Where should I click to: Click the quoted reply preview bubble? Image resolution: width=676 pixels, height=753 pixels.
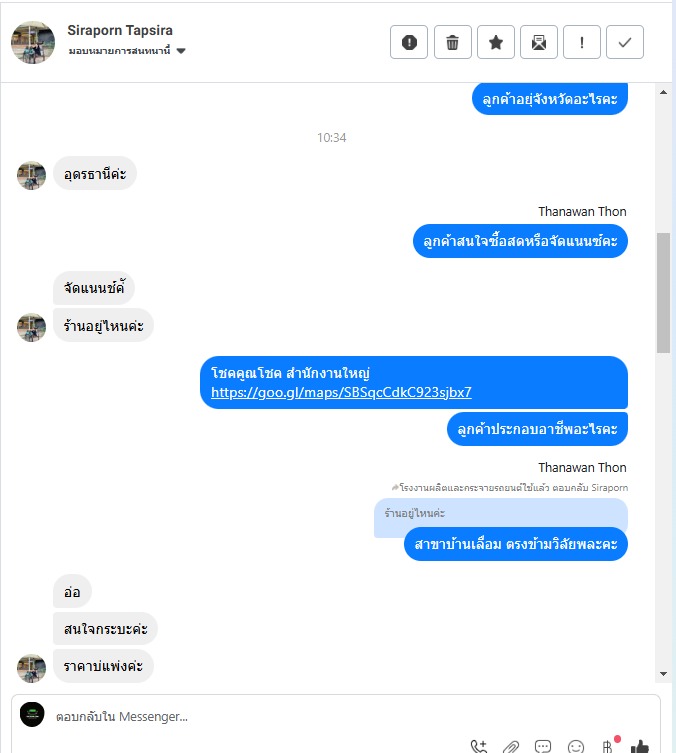[x=501, y=513]
